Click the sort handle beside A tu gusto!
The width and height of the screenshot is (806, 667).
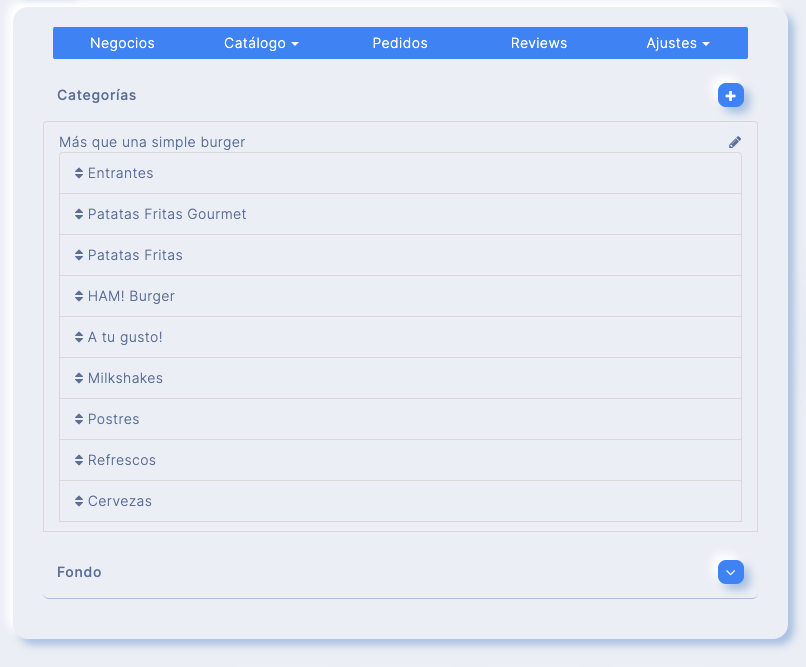click(x=79, y=337)
